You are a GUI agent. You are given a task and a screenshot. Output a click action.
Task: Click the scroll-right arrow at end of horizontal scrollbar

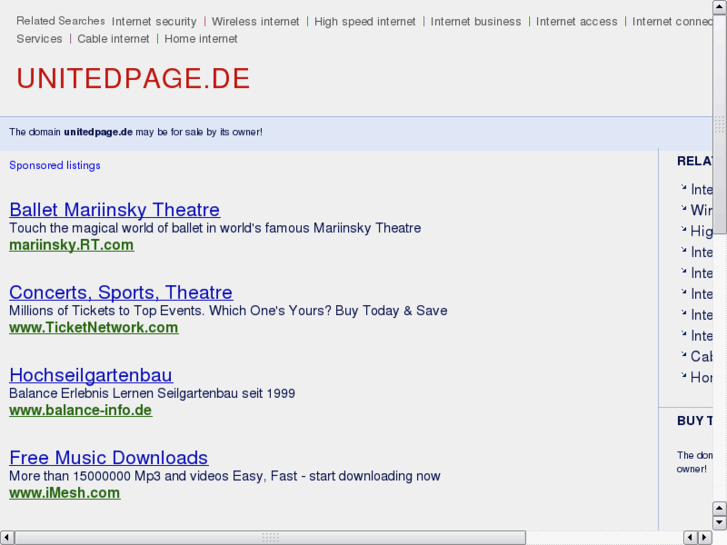[x=705, y=537]
